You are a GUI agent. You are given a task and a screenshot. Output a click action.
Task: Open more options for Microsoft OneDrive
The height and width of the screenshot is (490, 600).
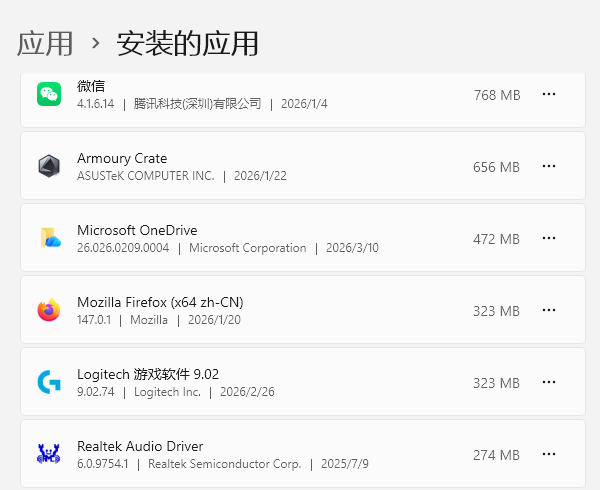point(549,239)
